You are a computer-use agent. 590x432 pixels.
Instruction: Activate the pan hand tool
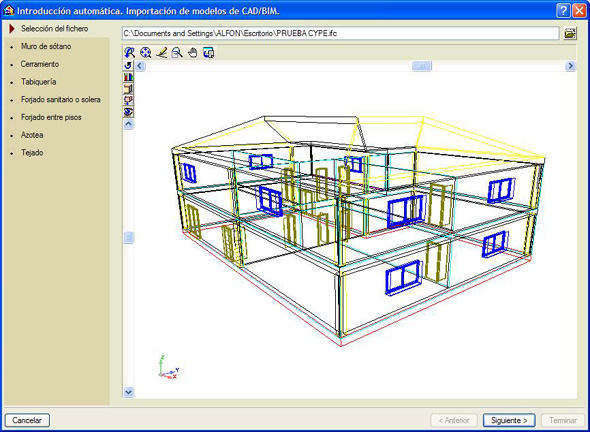(193, 53)
